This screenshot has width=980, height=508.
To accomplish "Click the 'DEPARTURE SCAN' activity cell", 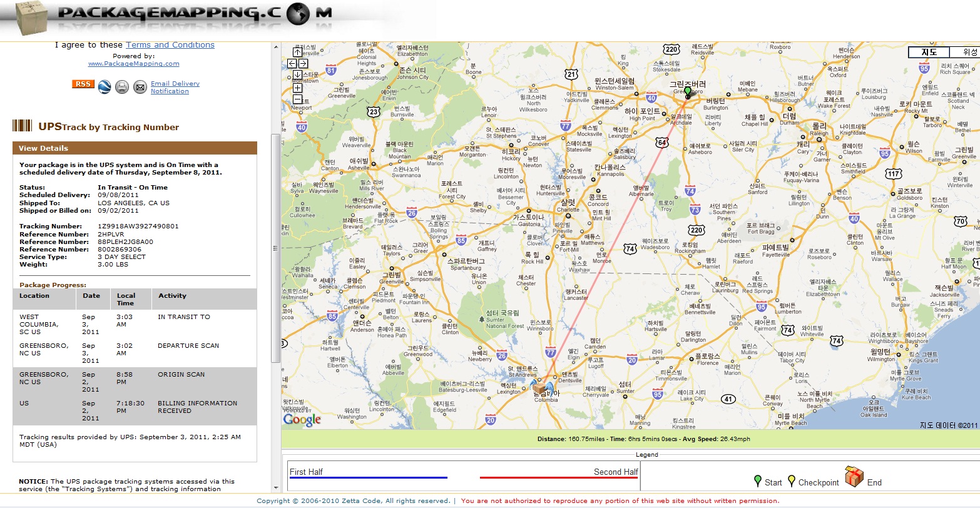I will pos(188,346).
